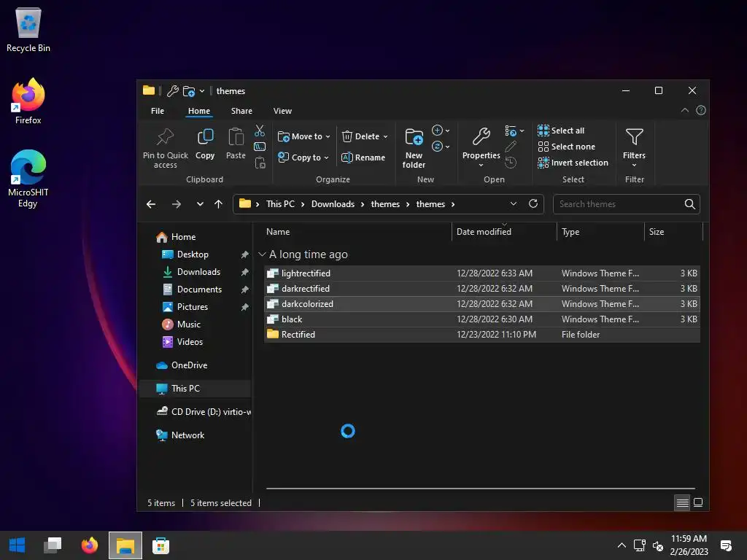This screenshot has width=747, height=560.
Task: Click the Refresh icon in address bar
Action: click(533, 204)
